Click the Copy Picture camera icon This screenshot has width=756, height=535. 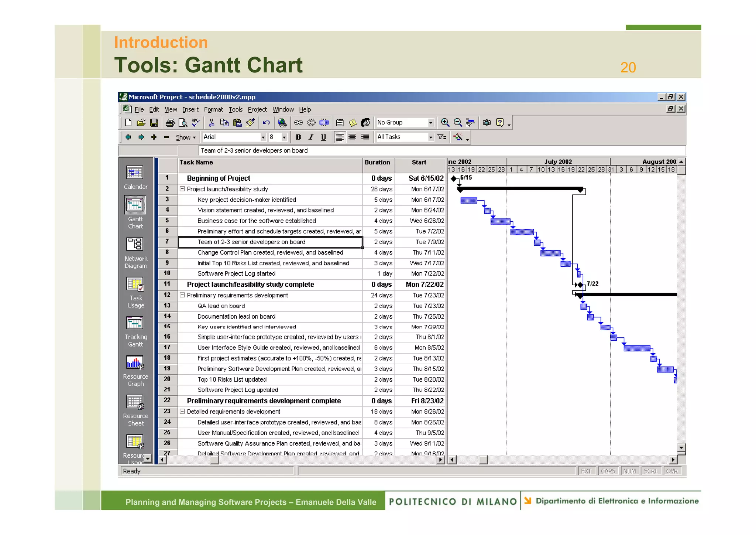coord(487,123)
